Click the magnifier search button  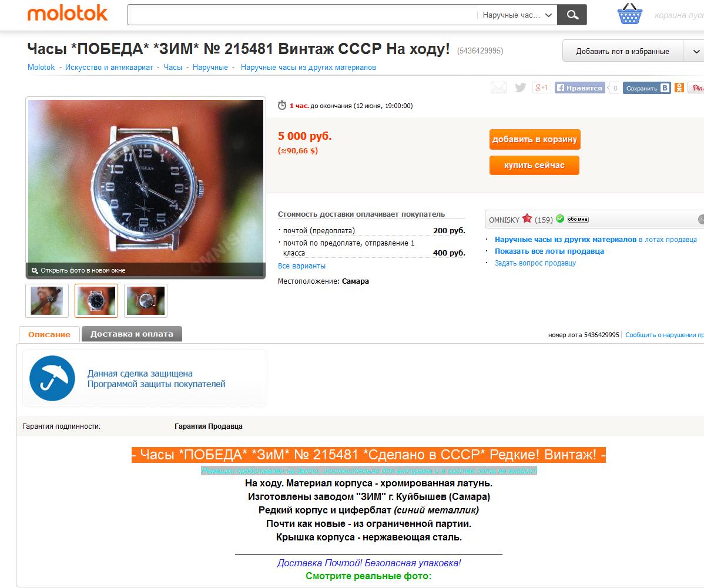[x=572, y=15]
